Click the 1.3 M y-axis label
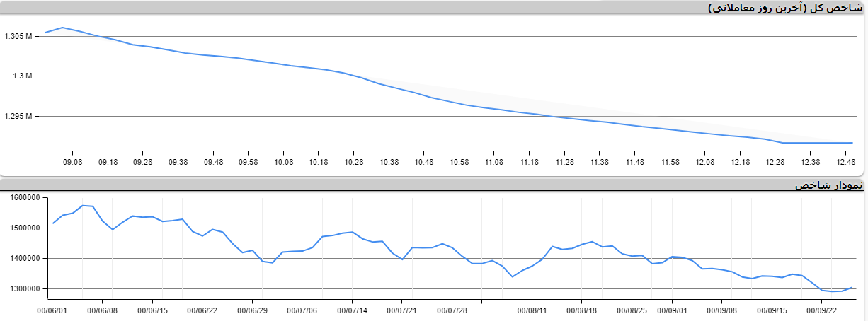868x321 pixels. pyautogui.click(x=24, y=76)
